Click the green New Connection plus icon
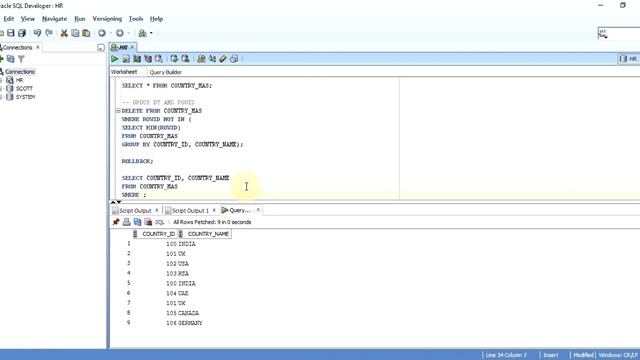 point(2,59)
